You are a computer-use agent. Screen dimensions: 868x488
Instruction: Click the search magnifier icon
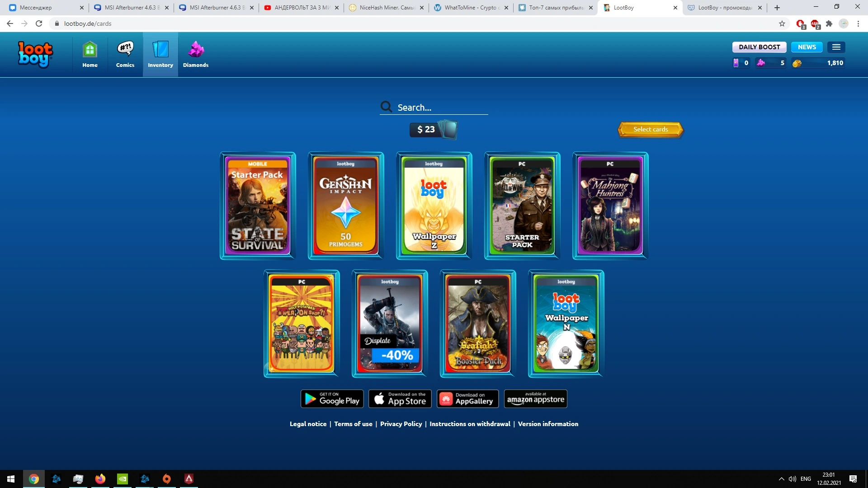[x=386, y=107]
